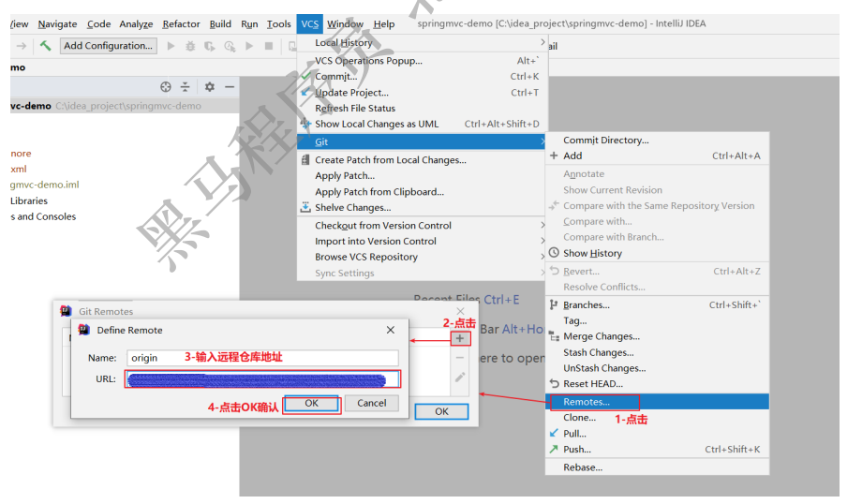Close the Git Remotes dialog
The height and width of the screenshot is (504, 862).
tap(460, 311)
